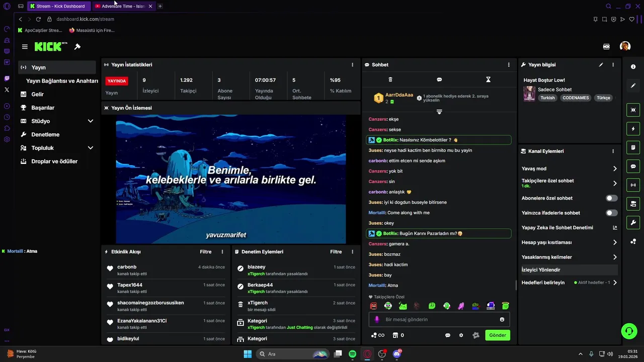Toggle broadcast stats widget icon in right sidebar
644x362 pixels.
633,185
